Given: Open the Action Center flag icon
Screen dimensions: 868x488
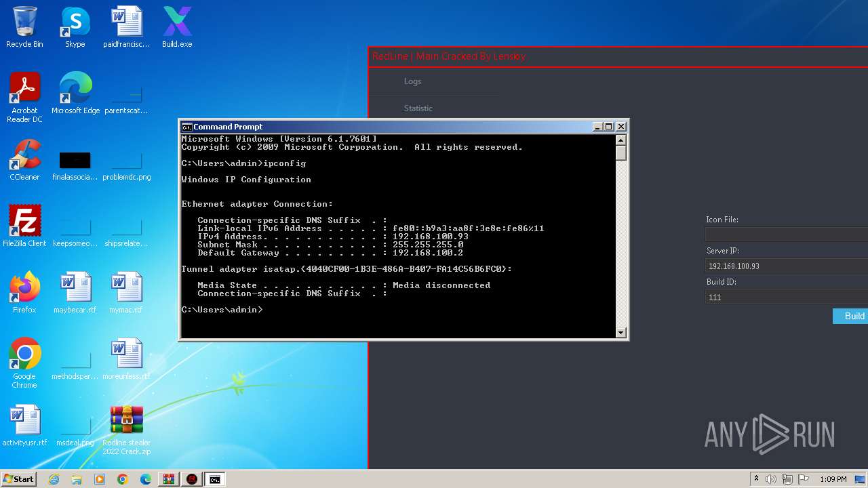Looking at the screenshot, I should [803, 479].
